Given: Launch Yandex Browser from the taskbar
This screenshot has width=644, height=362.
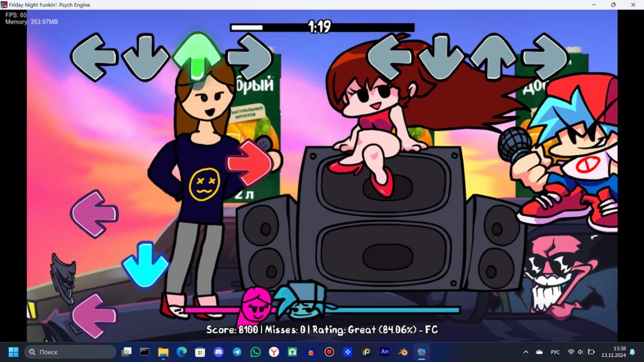Looking at the screenshot, I should [274, 352].
